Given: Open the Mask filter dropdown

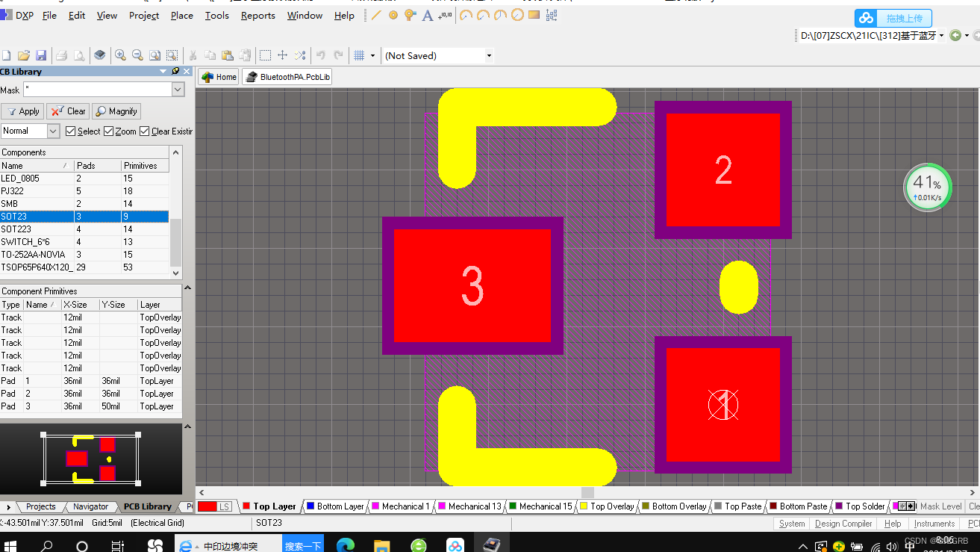Looking at the screenshot, I should [x=178, y=90].
